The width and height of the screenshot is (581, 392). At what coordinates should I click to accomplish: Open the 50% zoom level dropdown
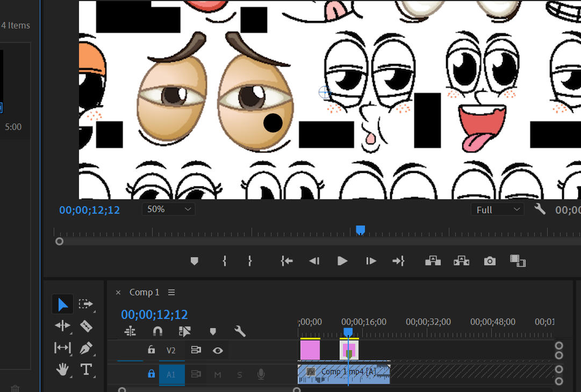tap(168, 209)
